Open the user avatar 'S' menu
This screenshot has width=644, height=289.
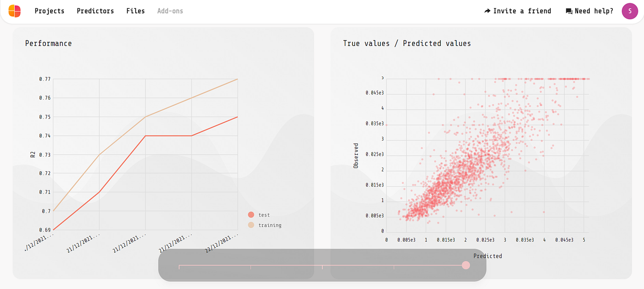tap(630, 11)
